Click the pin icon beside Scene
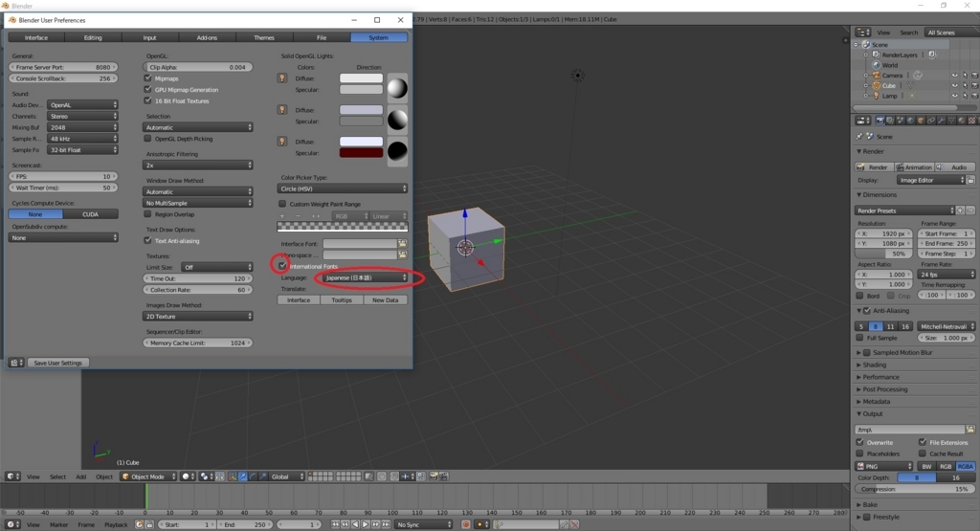Viewport: 980px width, 531px height. point(859,136)
